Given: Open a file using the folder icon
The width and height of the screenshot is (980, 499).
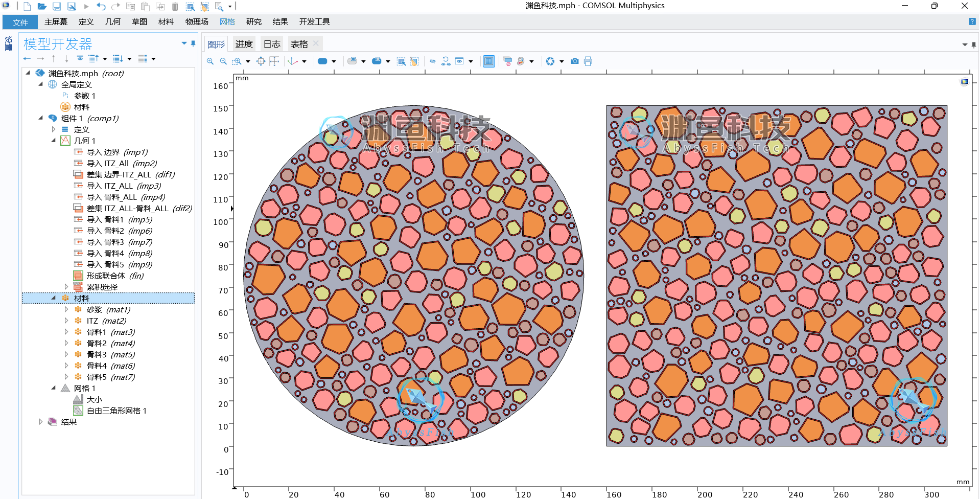Looking at the screenshot, I should pyautogui.click(x=42, y=6).
